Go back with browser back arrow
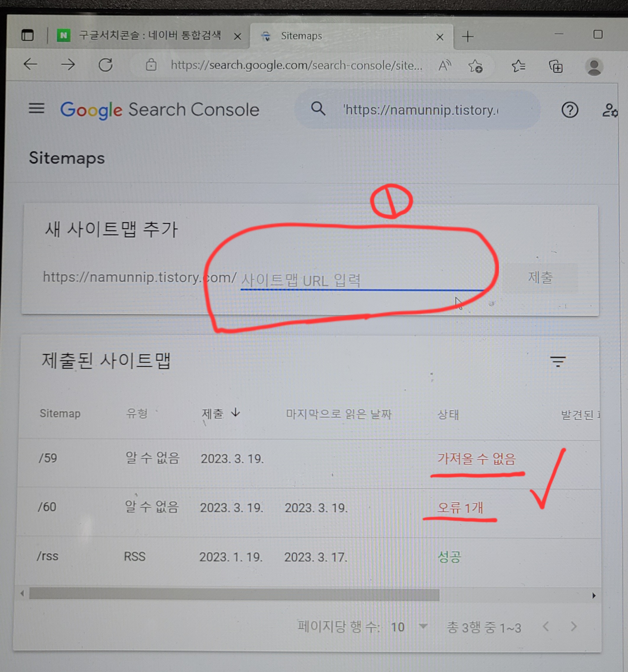 click(x=31, y=64)
